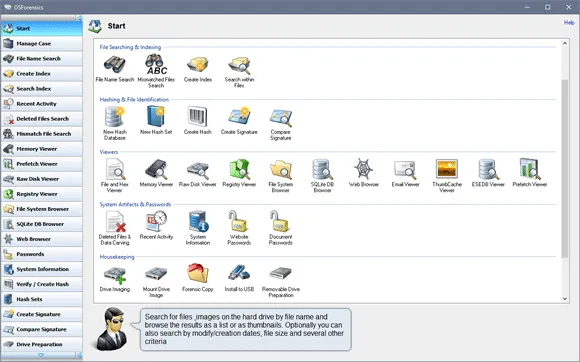This screenshot has width=580, height=362.
Task: Select File Name Search sidebar item
Action: coord(41,58)
